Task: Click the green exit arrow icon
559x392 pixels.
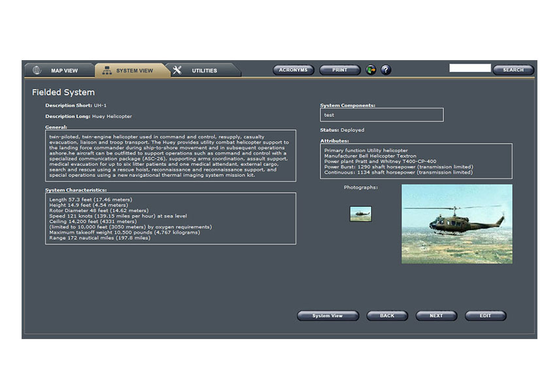Action: [371, 70]
